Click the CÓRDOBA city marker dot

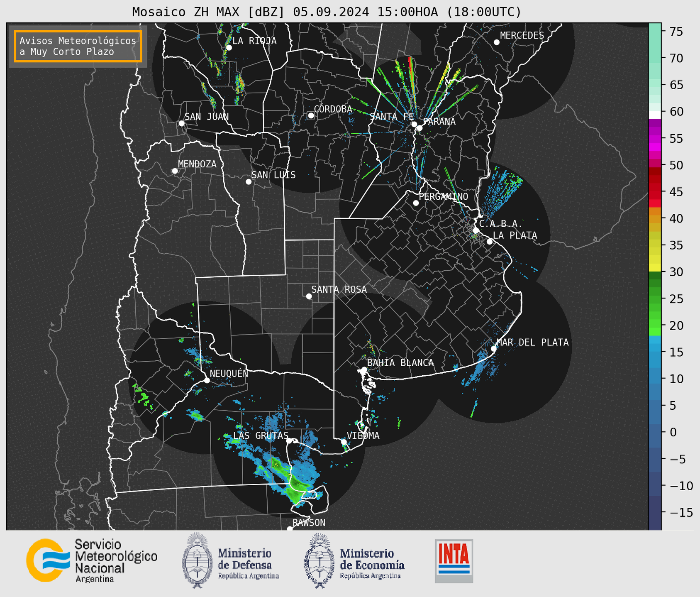pyautogui.click(x=311, y=115)
